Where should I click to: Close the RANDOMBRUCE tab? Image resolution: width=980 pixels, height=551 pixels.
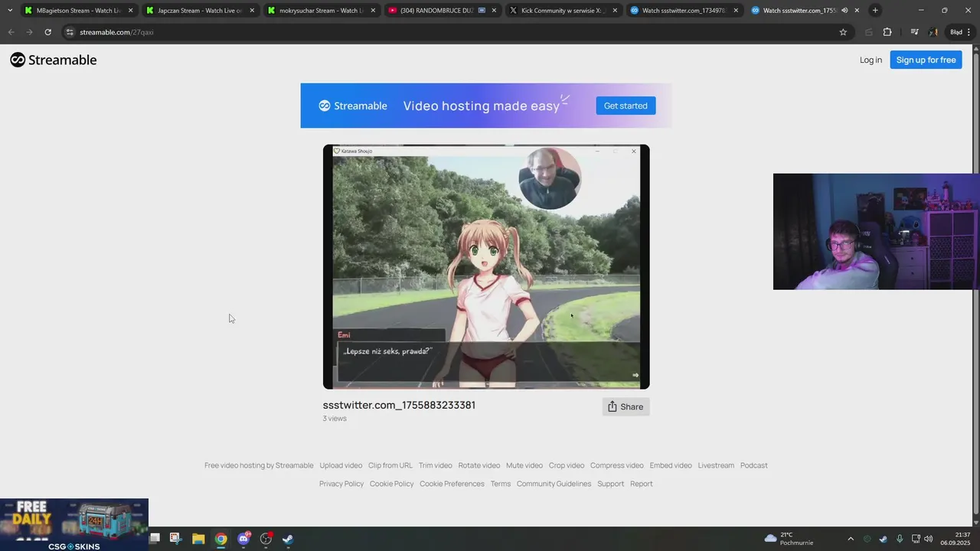[x=494, y=11]
